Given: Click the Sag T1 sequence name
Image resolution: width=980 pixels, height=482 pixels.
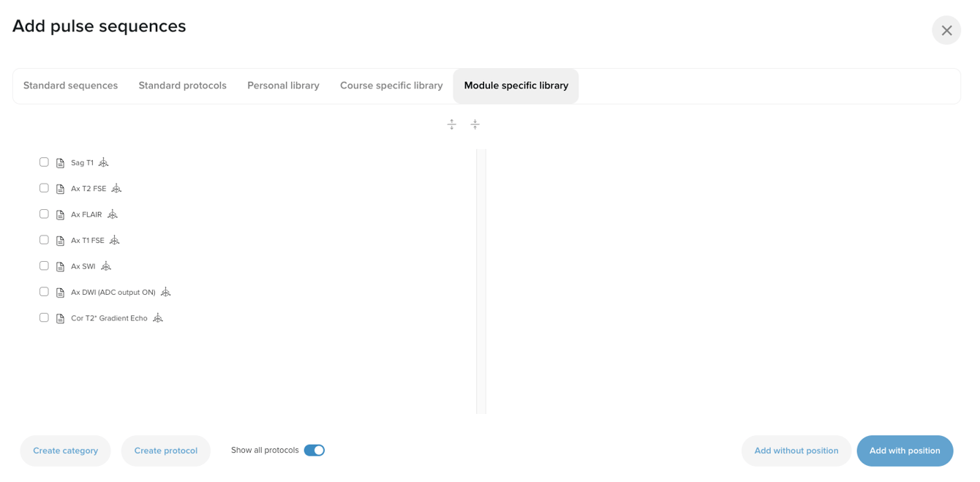Looking at the screenshot, I should click(82, 163).
